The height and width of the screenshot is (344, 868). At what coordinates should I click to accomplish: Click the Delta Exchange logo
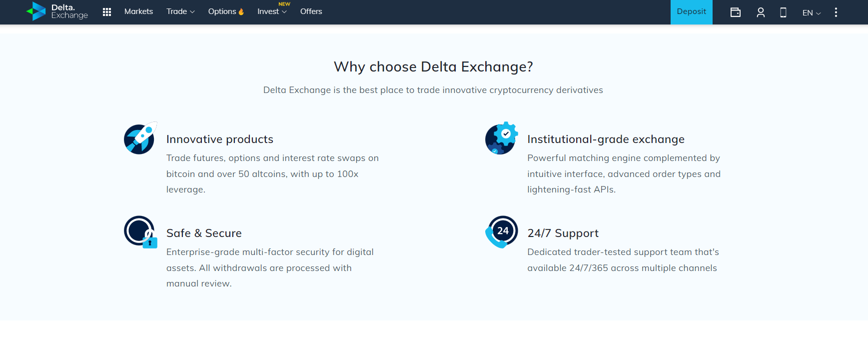[x=57, y=11]
